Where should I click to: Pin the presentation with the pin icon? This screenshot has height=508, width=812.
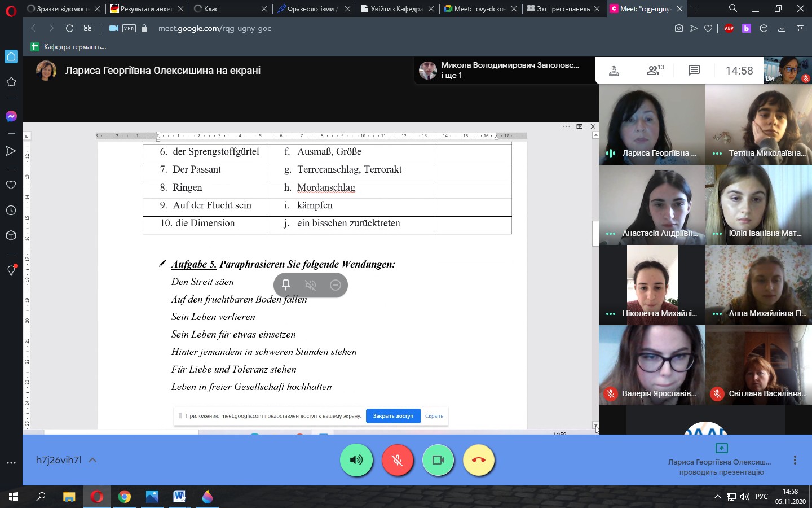pyautogui.click(x=286, y=285)
